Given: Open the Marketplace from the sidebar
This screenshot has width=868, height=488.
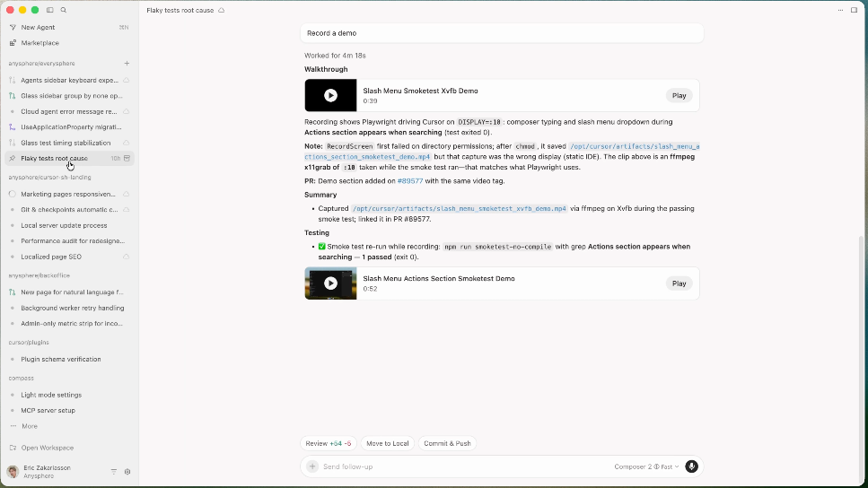Looking at the screenshot, I should pyautogui.click(x=39, y=42).
